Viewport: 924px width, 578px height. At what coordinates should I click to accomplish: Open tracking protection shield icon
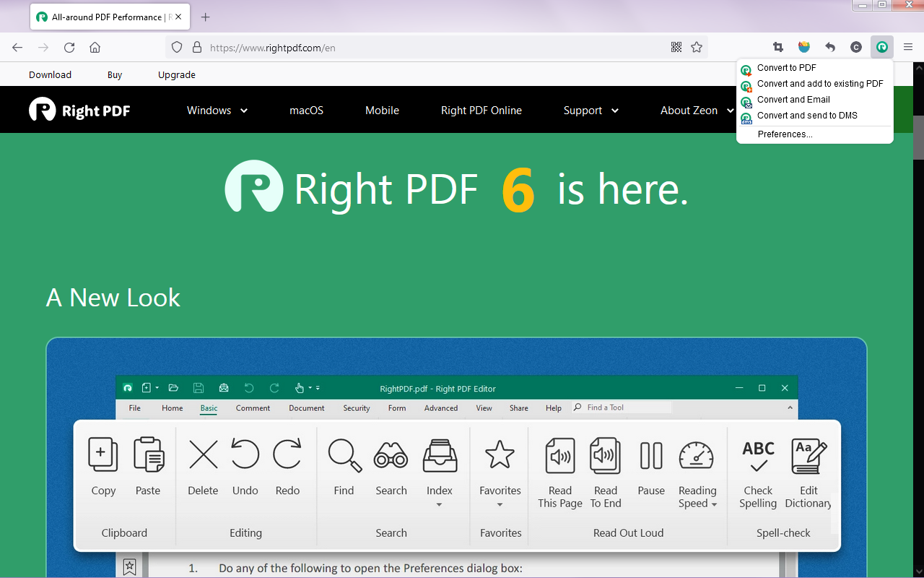coord(177,48)
